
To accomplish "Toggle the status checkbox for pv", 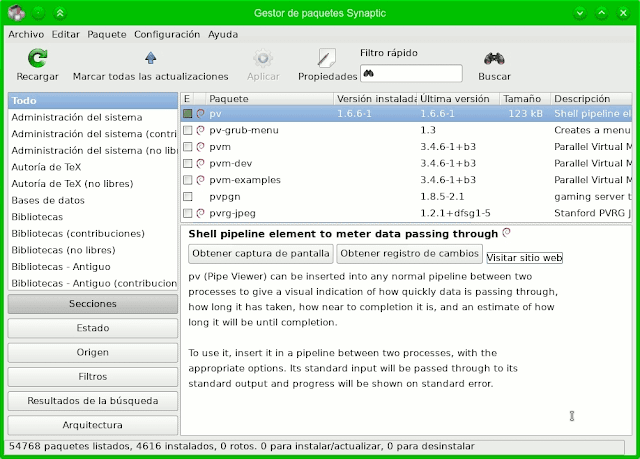I will pos(187,113).
